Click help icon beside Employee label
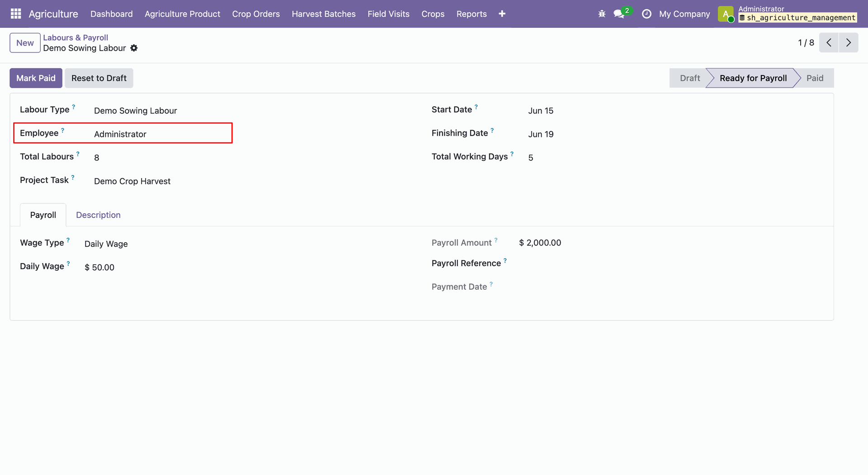This screenshot has width=868, height=475. 62,130
